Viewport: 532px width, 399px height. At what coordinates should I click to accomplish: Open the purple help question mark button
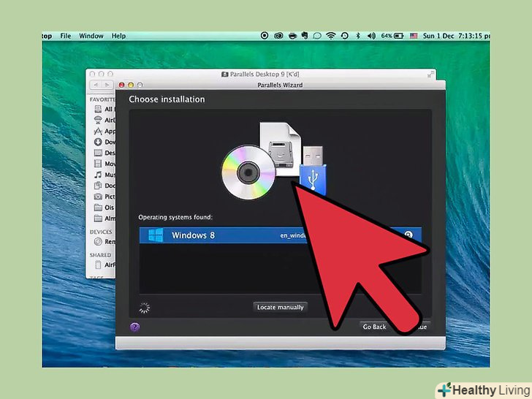click(x=134, y=327)
